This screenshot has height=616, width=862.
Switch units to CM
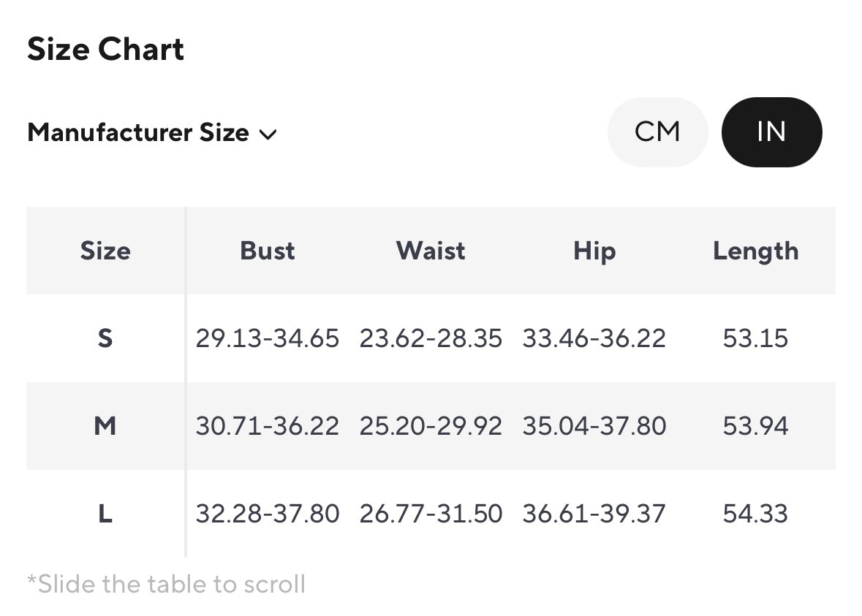[657, 132]
